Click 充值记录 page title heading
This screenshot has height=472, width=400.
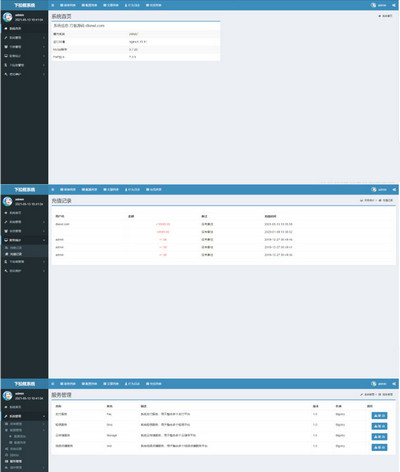(x=61, y=201)
